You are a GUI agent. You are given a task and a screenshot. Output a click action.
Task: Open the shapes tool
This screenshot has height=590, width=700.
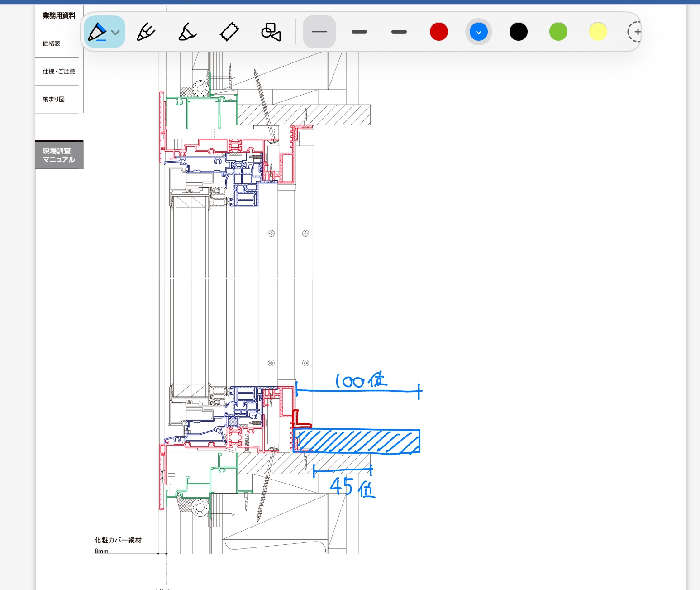(x=271, y=32)
